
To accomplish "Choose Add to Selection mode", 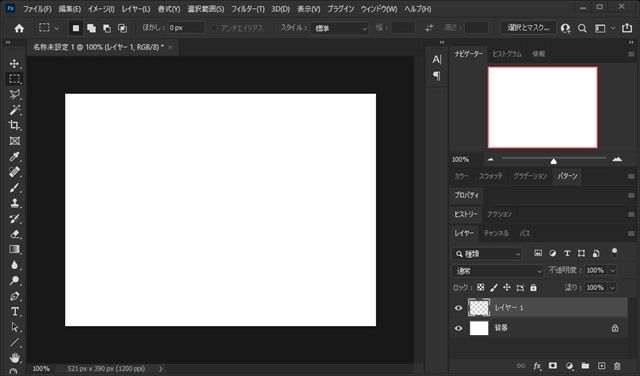I will [91, 28].
